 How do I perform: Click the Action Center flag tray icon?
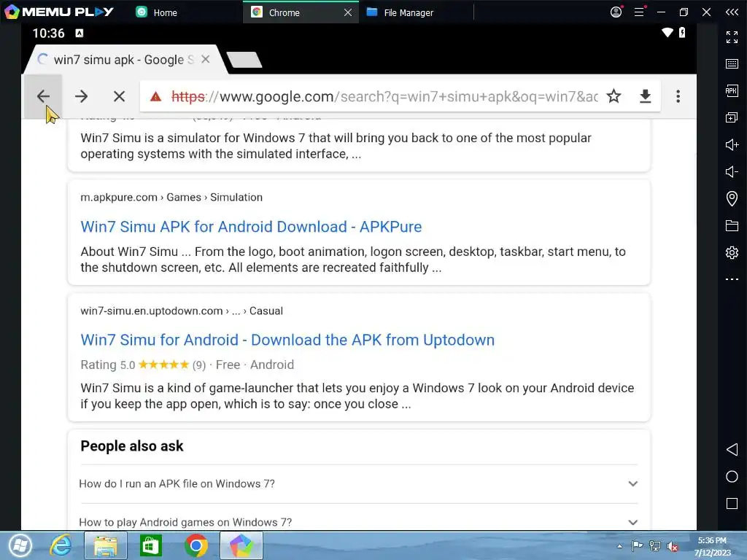(x=637, y=545)
